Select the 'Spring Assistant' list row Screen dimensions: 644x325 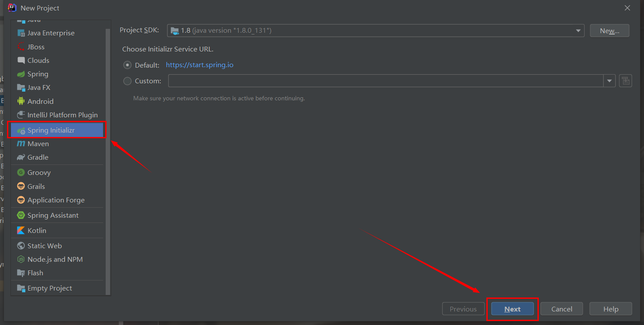point(58,215)
